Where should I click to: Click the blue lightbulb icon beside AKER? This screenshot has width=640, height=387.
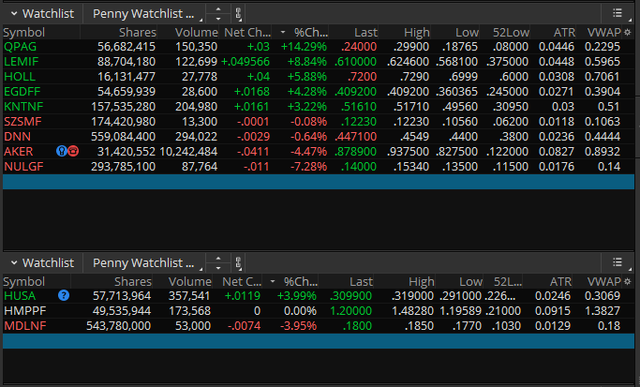[61, 151]
